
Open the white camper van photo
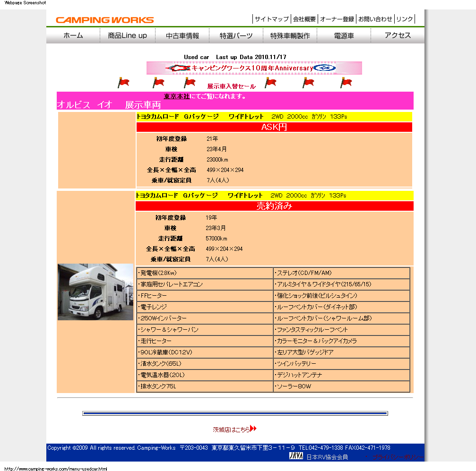click(x=95, y=291)
